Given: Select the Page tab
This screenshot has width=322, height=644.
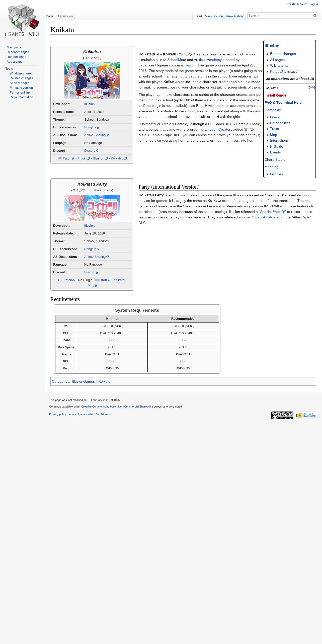Looking at the screenshot, I should [50, 16].
